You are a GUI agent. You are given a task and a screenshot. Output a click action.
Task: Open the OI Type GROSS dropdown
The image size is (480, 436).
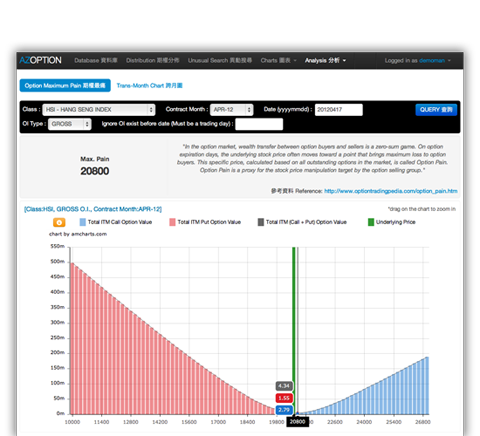pos(70,124)
